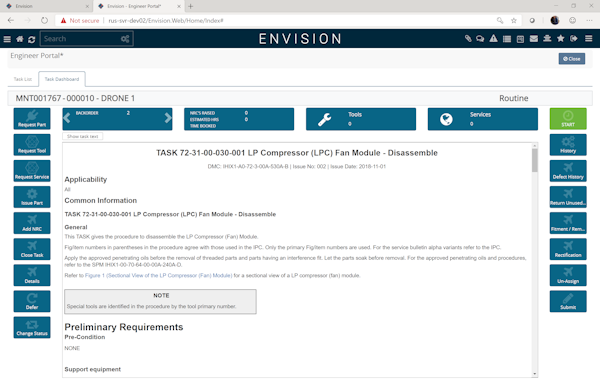Click the refresh arrows icon beside home
Image resolution: width=600 pixels, height=385 pixels.
click(32, 39)
